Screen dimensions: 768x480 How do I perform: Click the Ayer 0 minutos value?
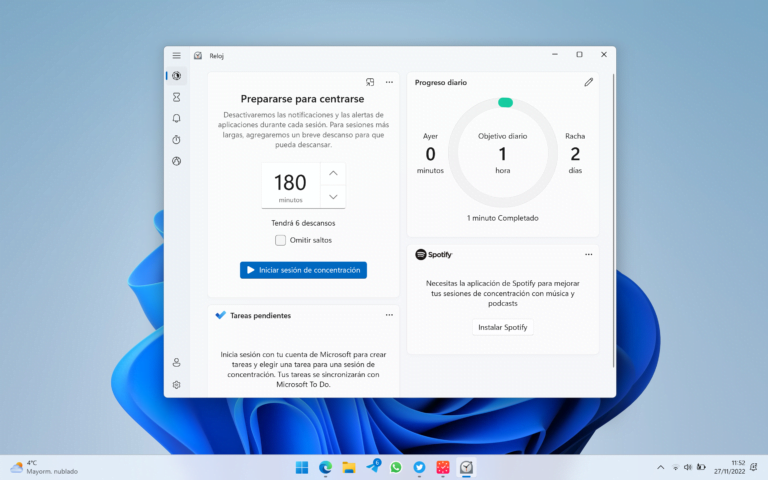pyautogui.click(x=430, y=154)
